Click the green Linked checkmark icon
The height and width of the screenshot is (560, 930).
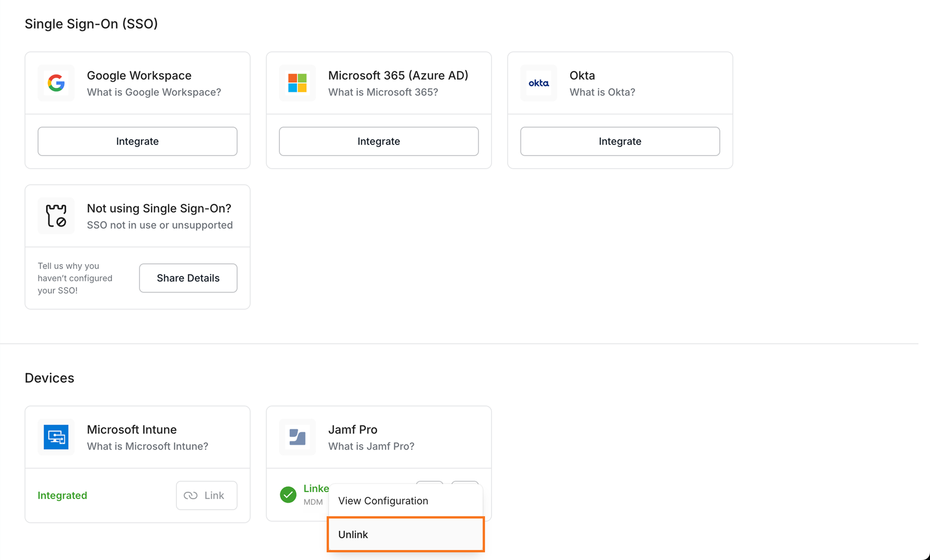click(288, 495)
